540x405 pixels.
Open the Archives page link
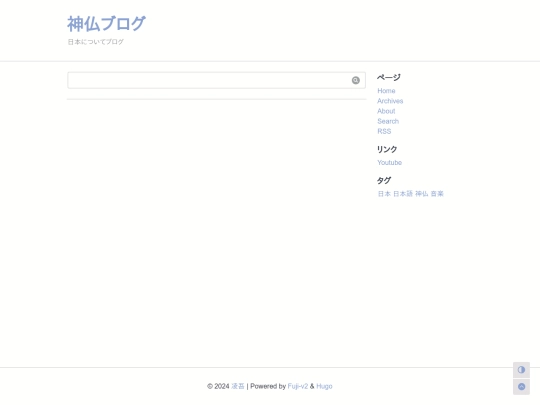(x=390, y=101)
